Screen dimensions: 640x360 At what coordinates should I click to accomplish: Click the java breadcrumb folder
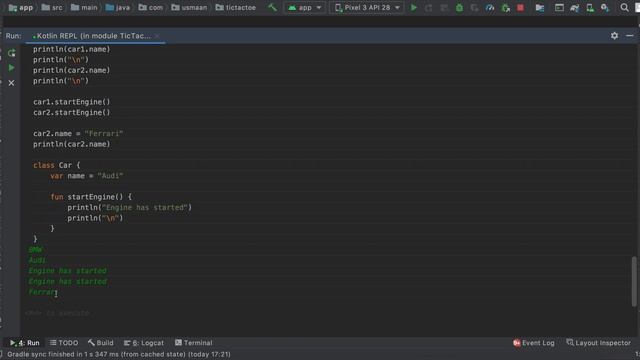118,7
